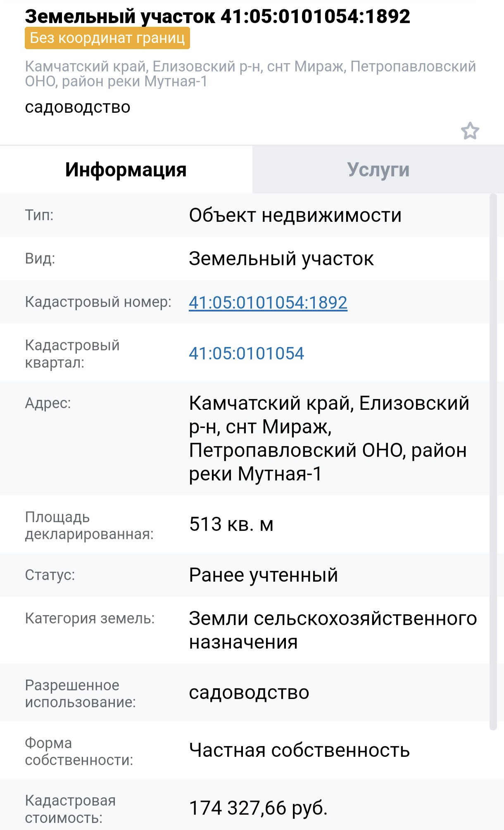Click the садоводство permitted use value
504x830 pixels.
tap(249, 692)
